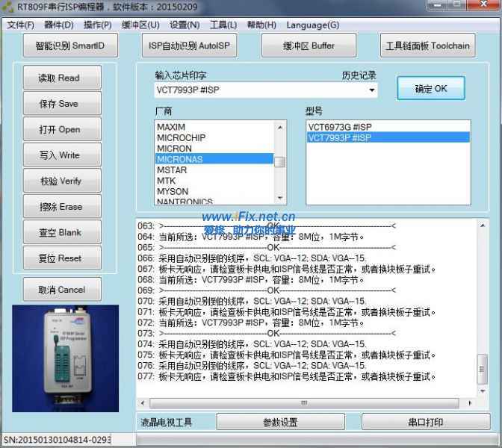The image size is (502, 448).
Task: Click vendor list scroll down arrow
Action: coord(280,198)
